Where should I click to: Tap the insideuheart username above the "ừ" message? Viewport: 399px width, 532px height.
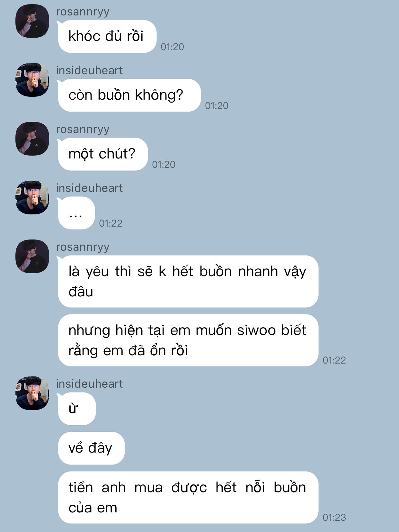(x=89, y=384)
